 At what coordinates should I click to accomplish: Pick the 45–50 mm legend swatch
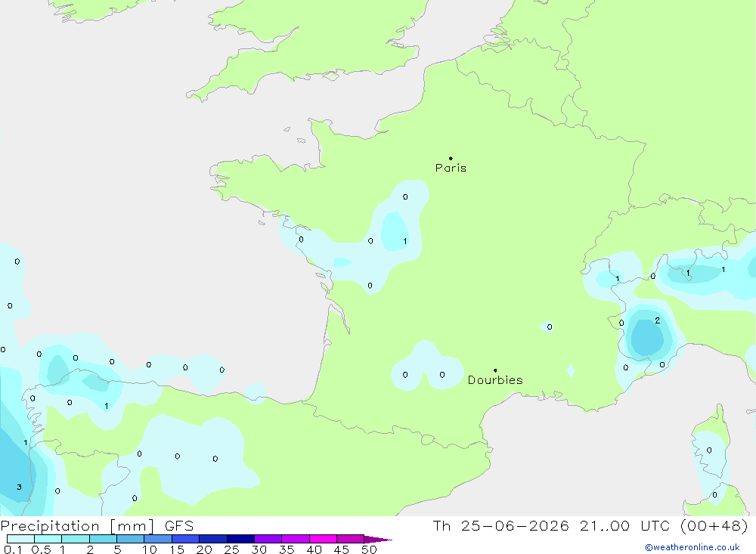351,539
